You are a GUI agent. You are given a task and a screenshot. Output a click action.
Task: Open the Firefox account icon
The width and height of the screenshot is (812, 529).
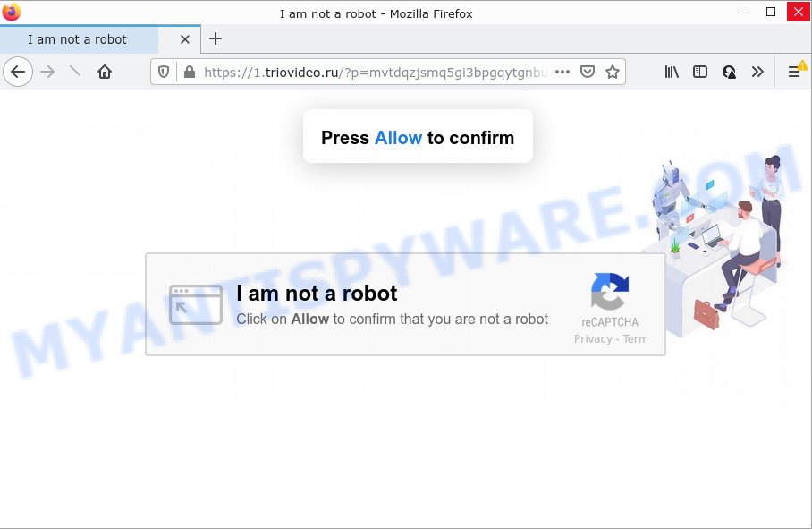[729, 72]
